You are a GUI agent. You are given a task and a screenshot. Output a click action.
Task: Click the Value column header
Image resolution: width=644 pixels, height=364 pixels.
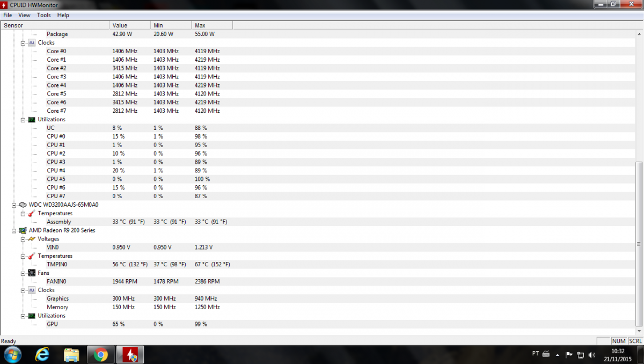[130, 25]
